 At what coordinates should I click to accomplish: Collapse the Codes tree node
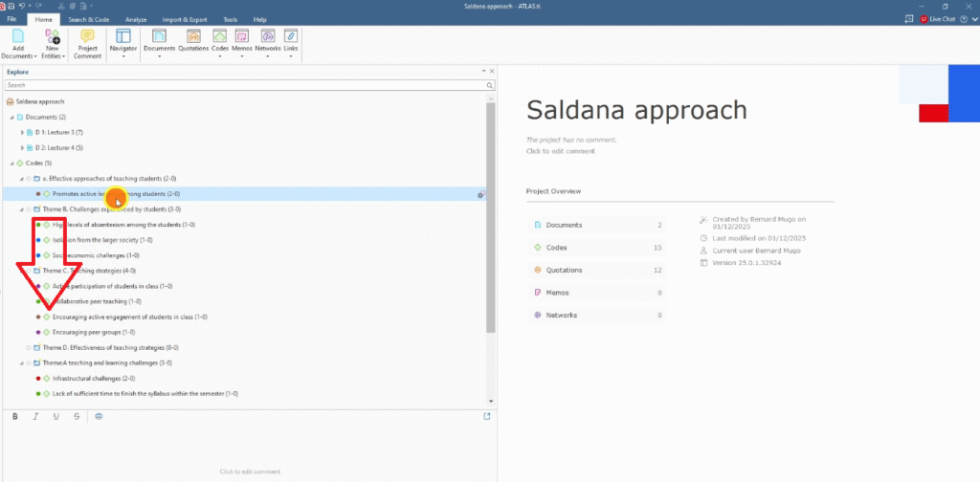(11, 164)
